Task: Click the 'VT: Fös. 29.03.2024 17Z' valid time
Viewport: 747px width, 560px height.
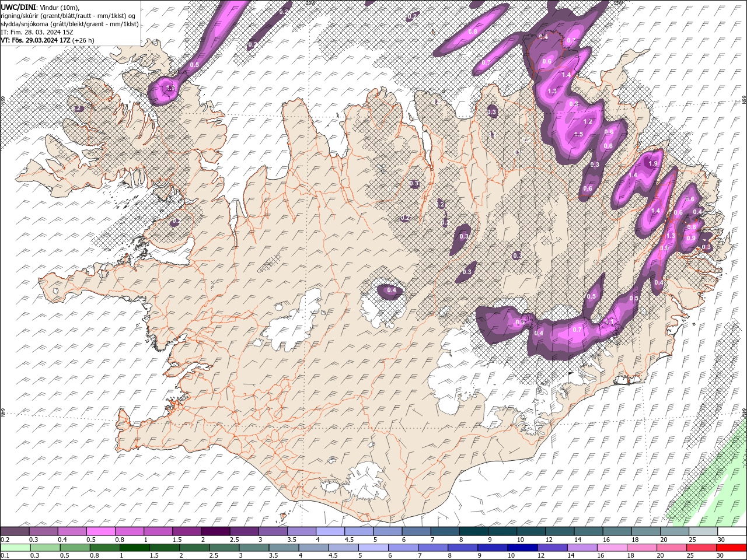Action: tap(35, 40)
